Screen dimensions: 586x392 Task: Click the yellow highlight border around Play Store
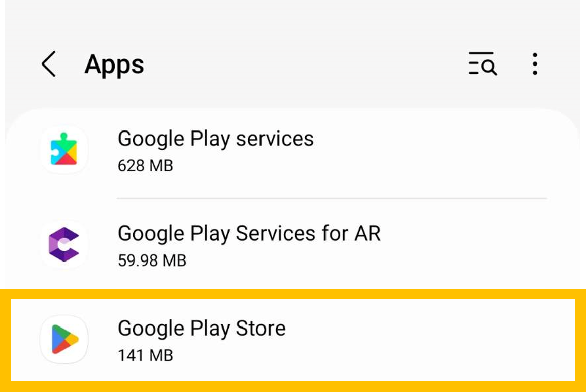coord(292,294)
